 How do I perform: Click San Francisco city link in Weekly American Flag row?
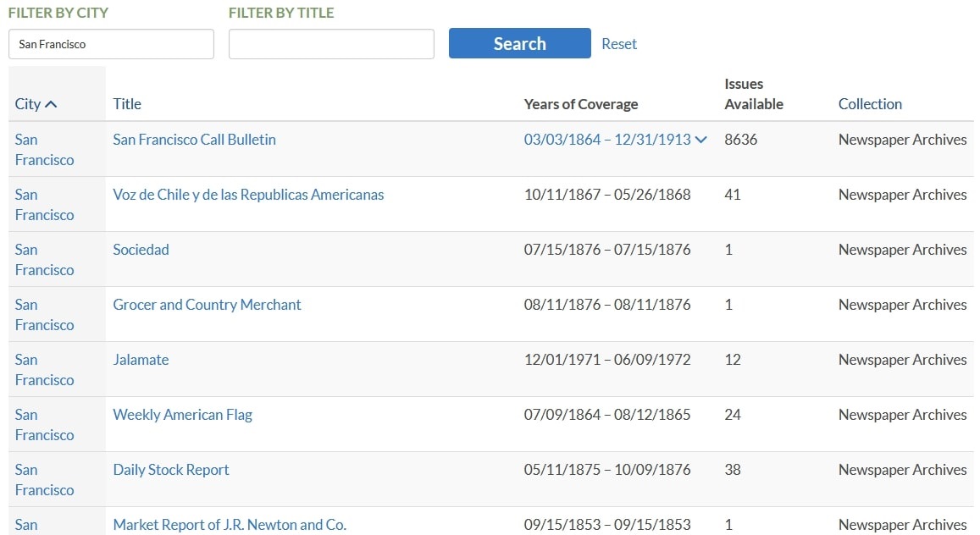(44, 424)
